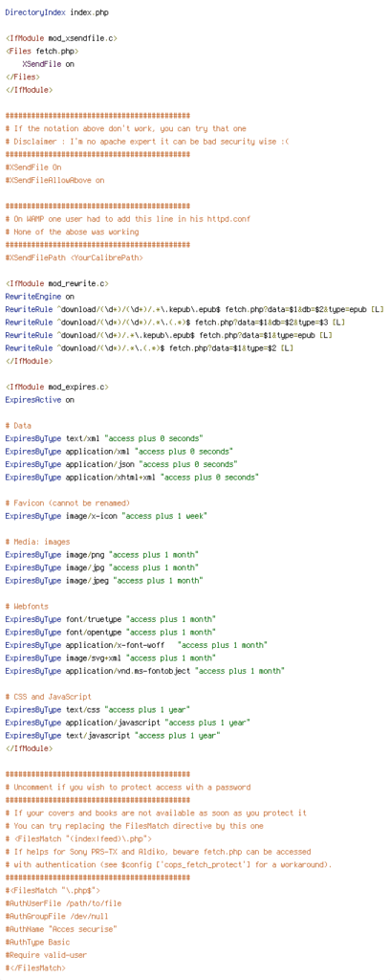Click ExpiresByType text/css line
This screenshot has width=390, height=980.
[x=97, y=709]
